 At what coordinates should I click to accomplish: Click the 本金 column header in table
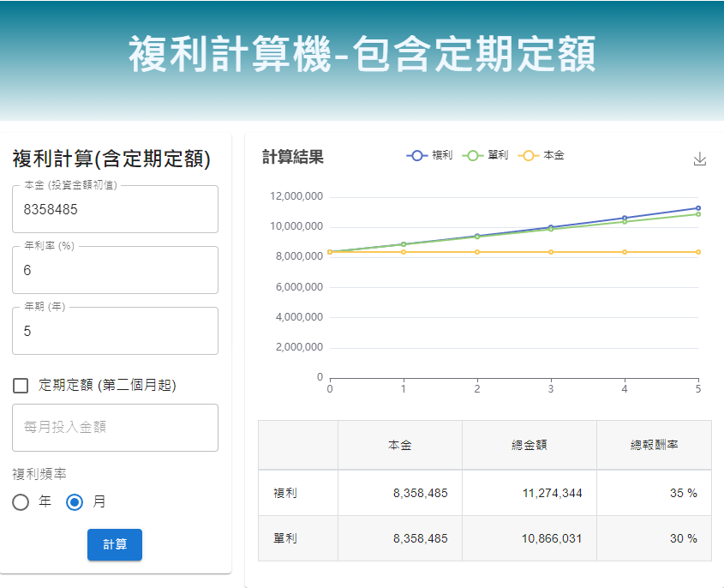coord(399,445)
